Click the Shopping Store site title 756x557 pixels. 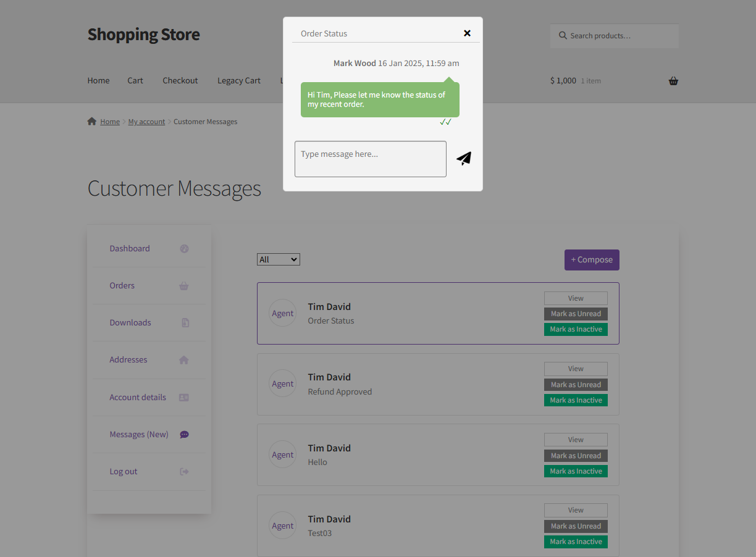click(x=143, y=34)
